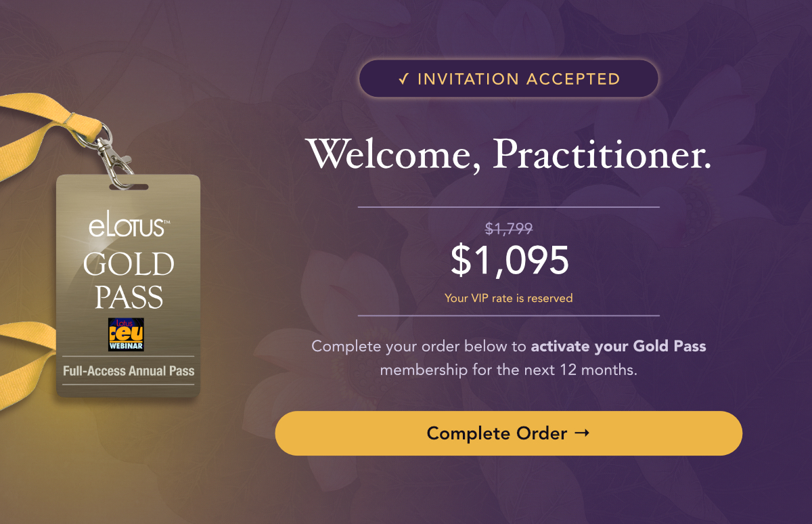The height and width of the screenshot is (524, 812).
Task: Click the $1,095 VIP price
Action: (x=509, y=261)
